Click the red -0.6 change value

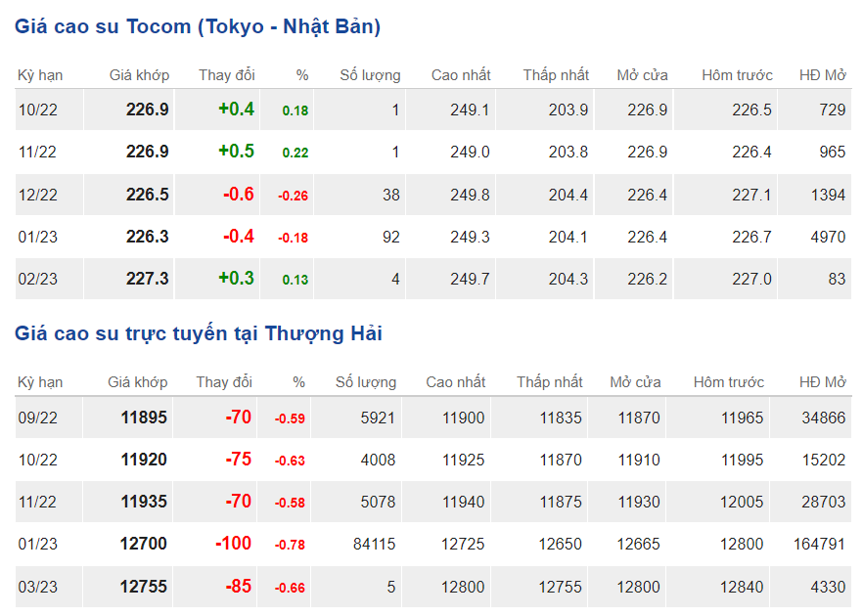[x=238, y=195]
